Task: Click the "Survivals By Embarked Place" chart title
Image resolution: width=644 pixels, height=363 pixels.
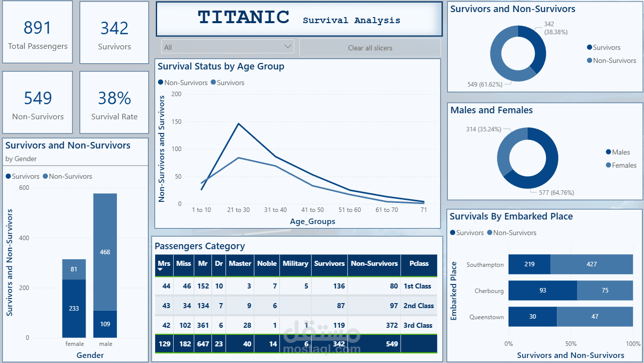Action: coord(511,216)
